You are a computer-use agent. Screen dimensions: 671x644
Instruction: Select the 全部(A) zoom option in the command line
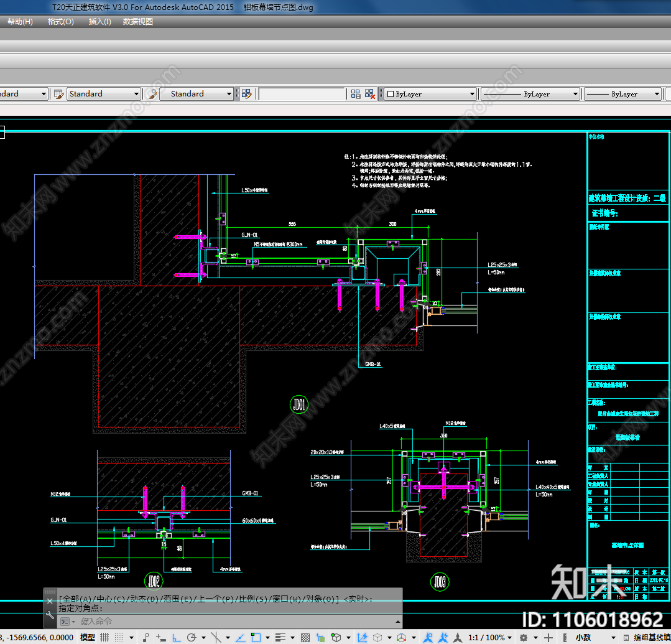pos(77,599)
